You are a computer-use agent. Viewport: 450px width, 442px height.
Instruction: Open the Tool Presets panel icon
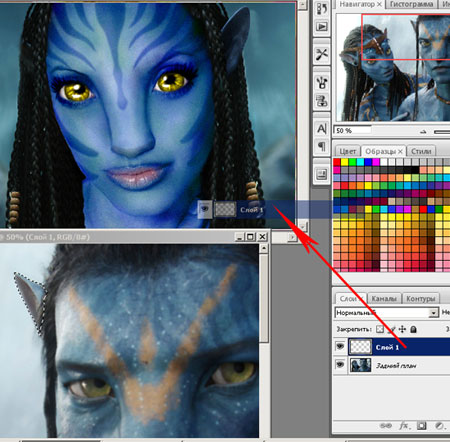(322, 54)
